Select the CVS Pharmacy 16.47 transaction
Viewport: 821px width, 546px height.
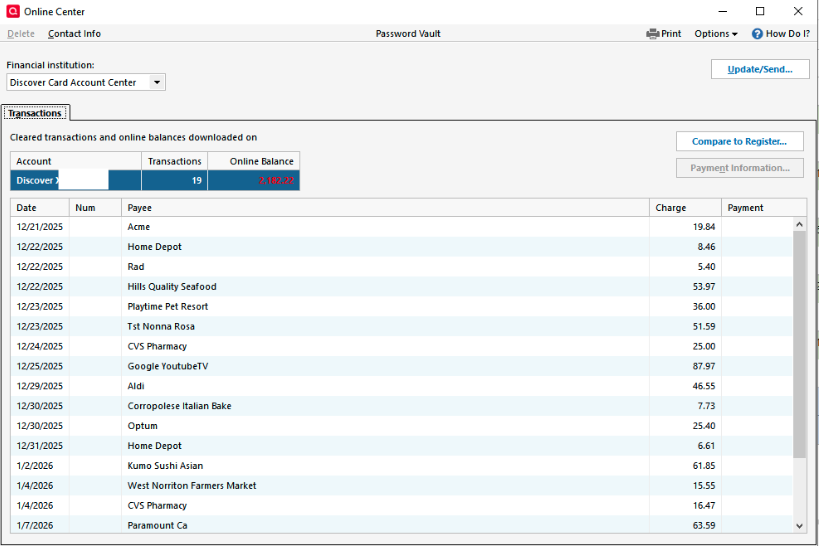[x=401, y=505]
